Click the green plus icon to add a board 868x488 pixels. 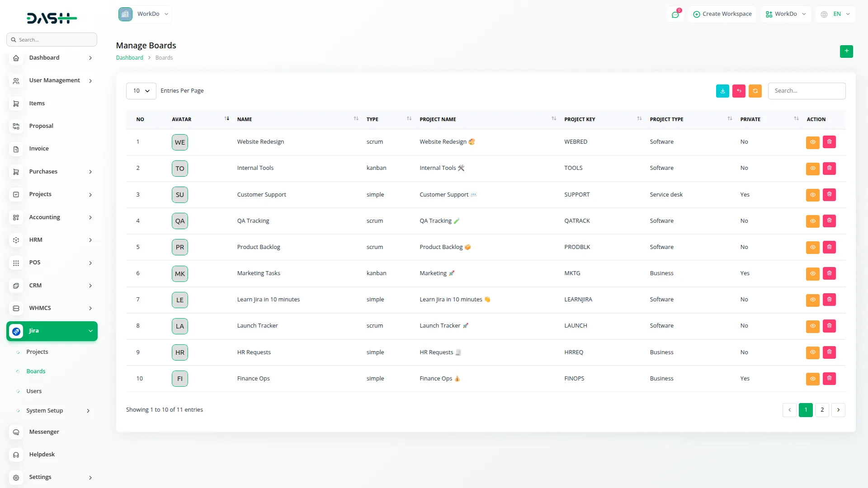click(846, 52)
